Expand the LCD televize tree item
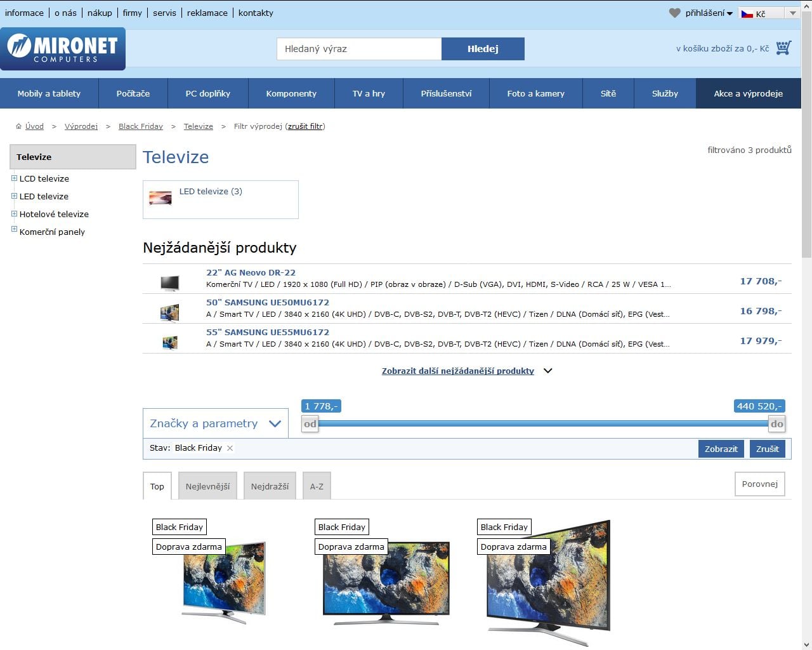The height and width of the screenshot is (650, 812). [x=14, y=178]
